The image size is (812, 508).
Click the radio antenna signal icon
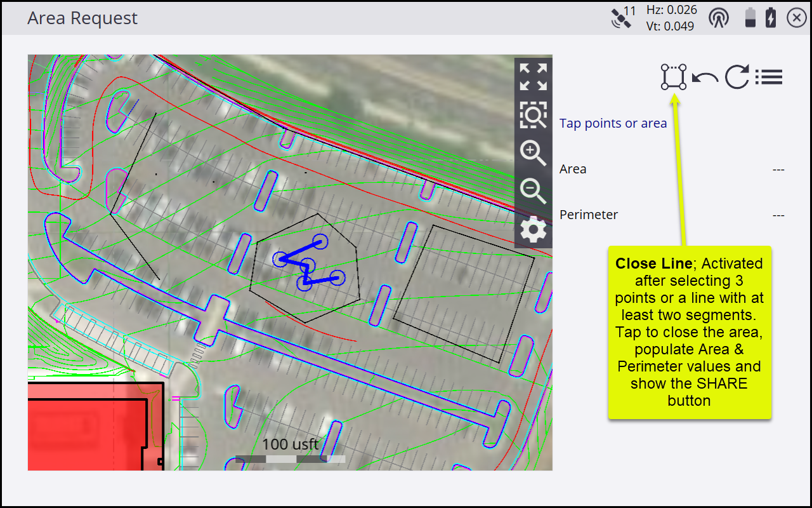[x=719, y=18]
